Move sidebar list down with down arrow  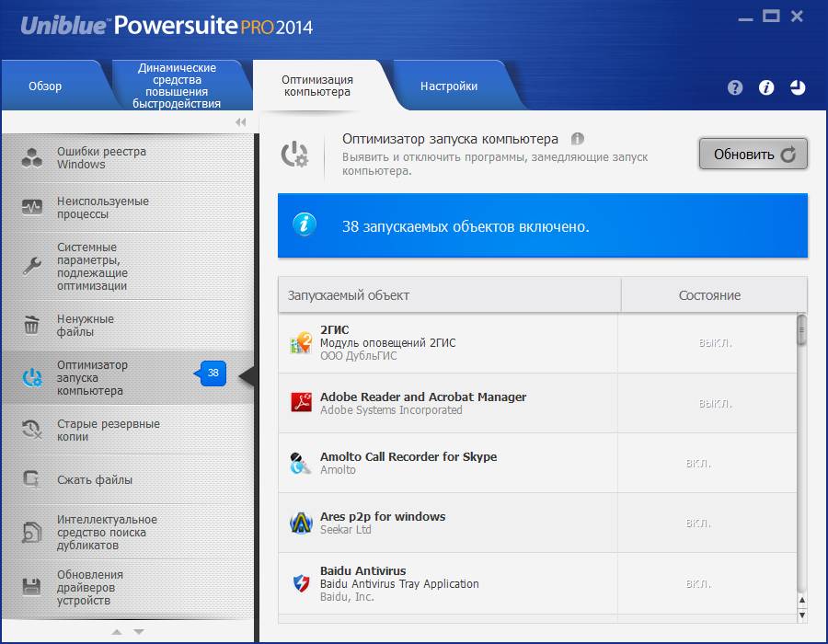point(139,631)
